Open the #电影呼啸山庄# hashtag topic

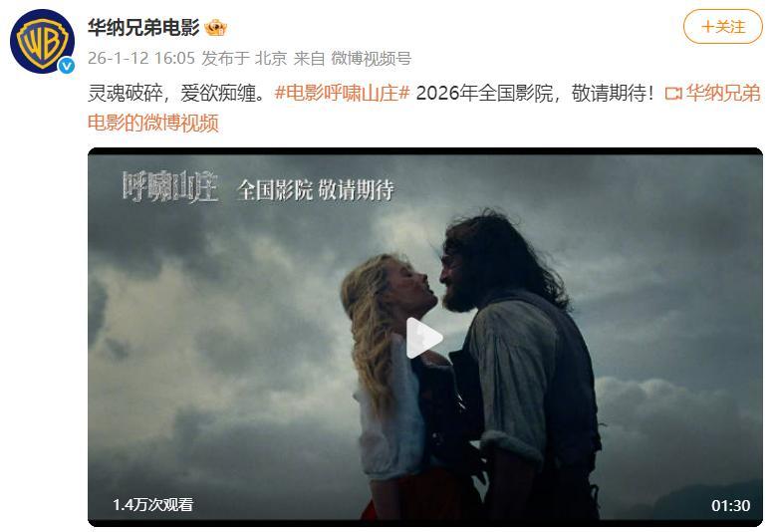pyautogui.click(x=343, y=93)
